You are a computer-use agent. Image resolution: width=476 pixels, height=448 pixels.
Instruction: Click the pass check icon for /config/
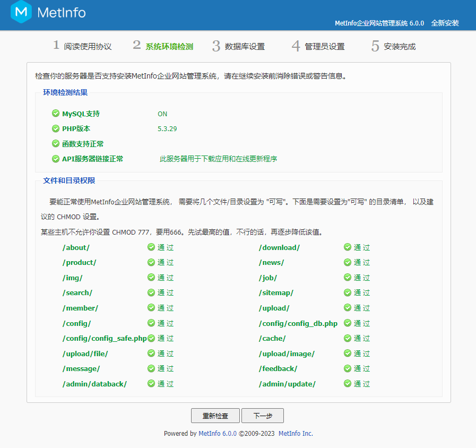pos(151,323)
